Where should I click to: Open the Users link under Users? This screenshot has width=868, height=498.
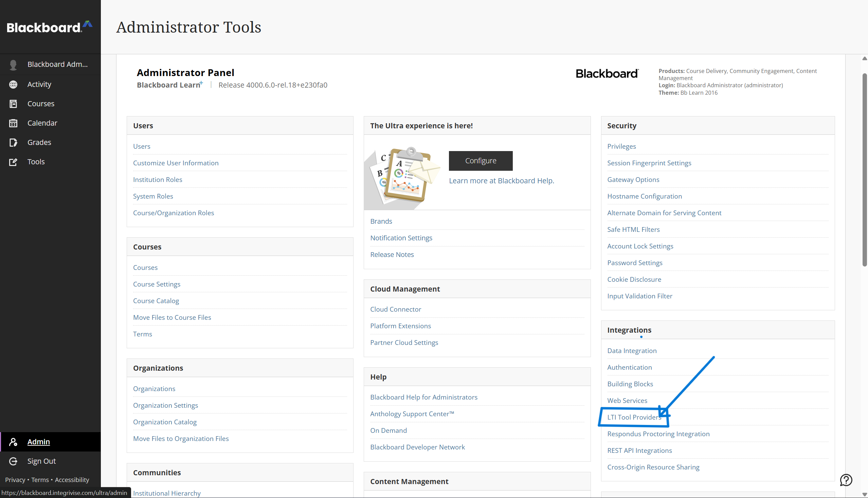click(142, 146)
